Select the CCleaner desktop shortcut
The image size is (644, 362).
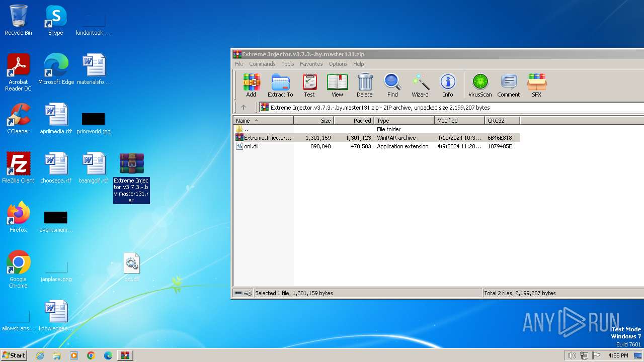pos(18,119)
